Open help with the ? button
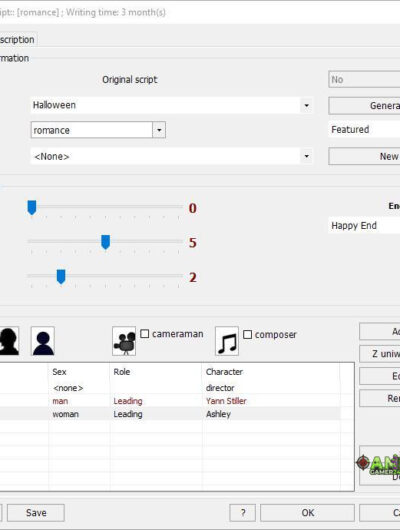 [x=242, y=513]
